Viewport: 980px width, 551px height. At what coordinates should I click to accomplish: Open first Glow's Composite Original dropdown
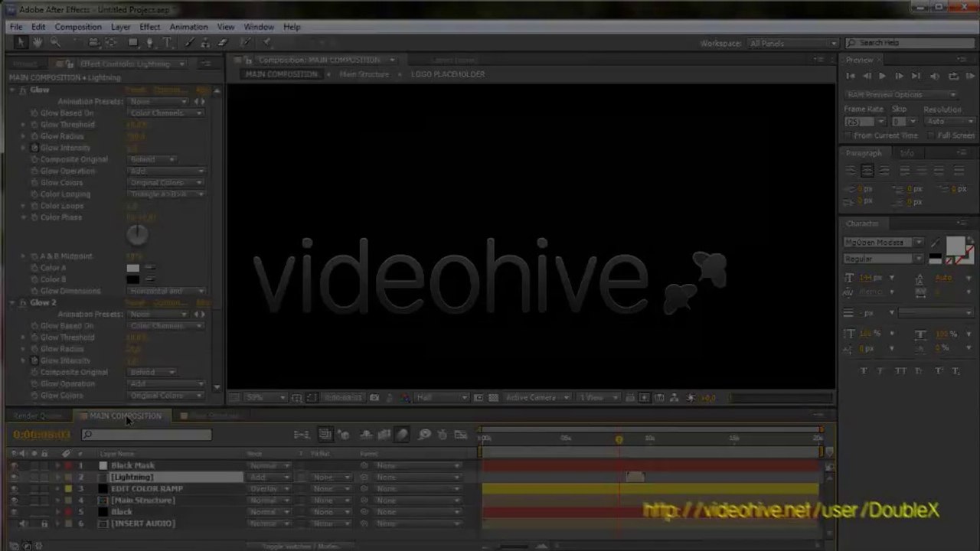point(152,159)
